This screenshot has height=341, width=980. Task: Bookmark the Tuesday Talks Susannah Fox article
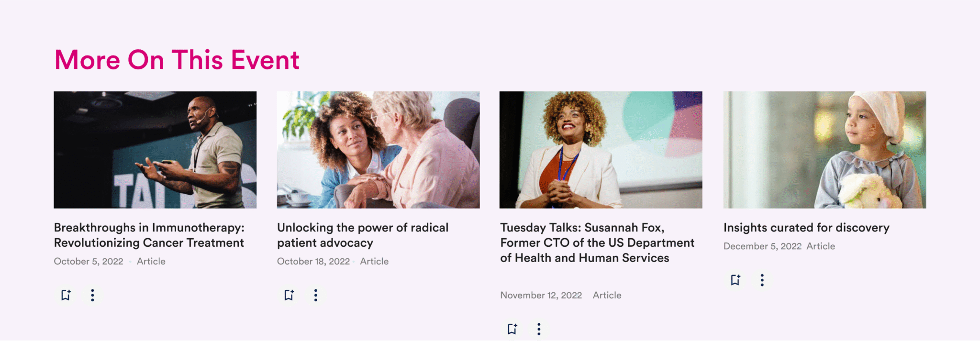(512, 329)
